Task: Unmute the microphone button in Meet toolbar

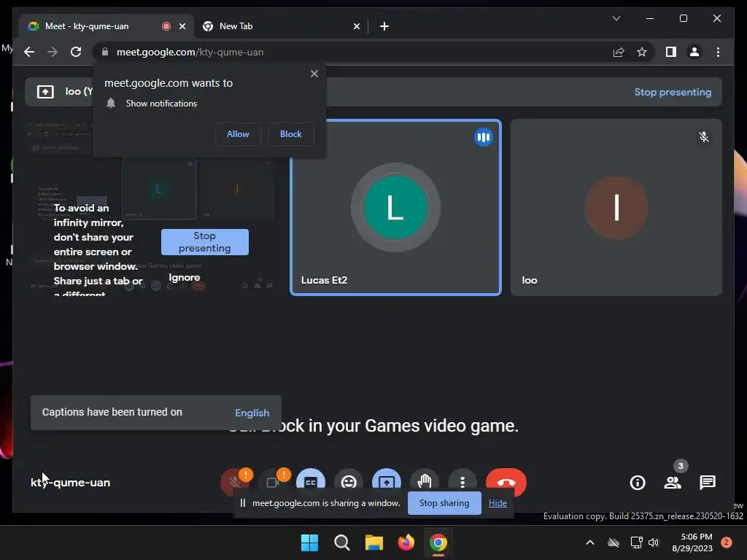Action: click(234, 482)
